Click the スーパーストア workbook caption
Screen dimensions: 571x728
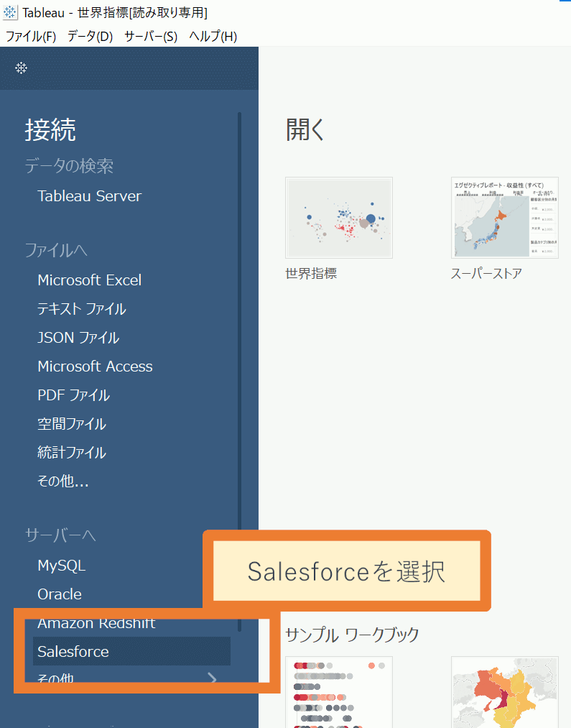[x=486, y=274]
